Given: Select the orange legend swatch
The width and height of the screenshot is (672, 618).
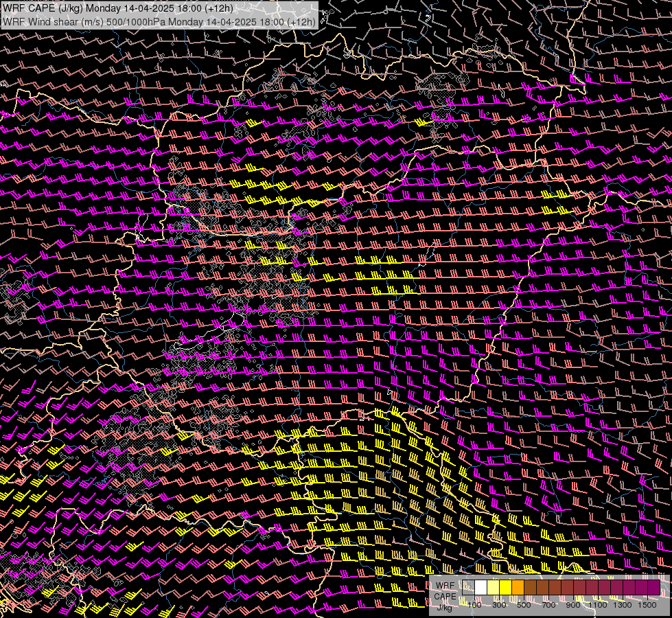Looking at the screenshot, I should (518, 587).
